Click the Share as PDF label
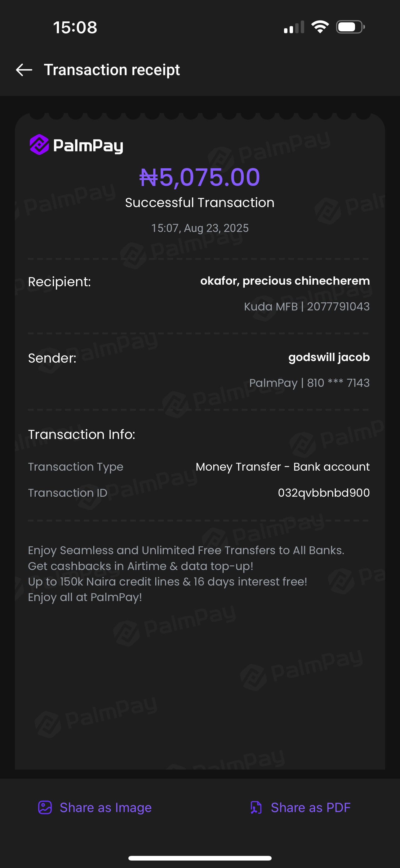 [310, 808]
